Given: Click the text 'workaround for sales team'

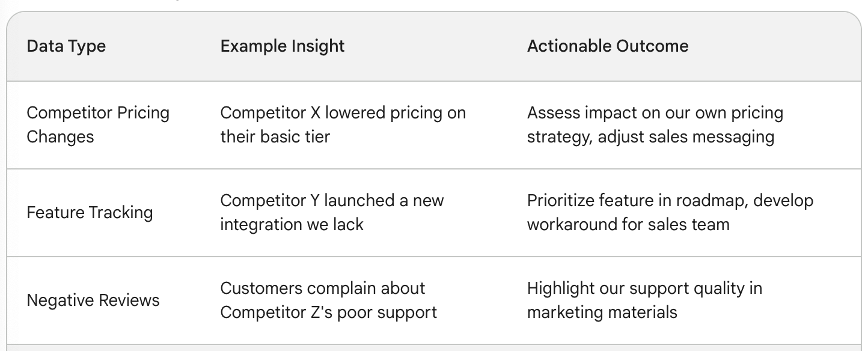Looking at the screenshot, I should pos(628,224).
